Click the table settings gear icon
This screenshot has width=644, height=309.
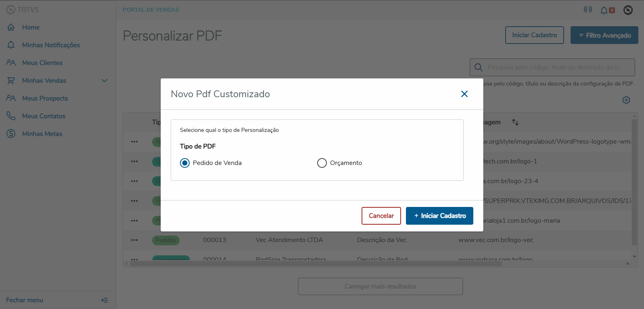coord(626,100)
